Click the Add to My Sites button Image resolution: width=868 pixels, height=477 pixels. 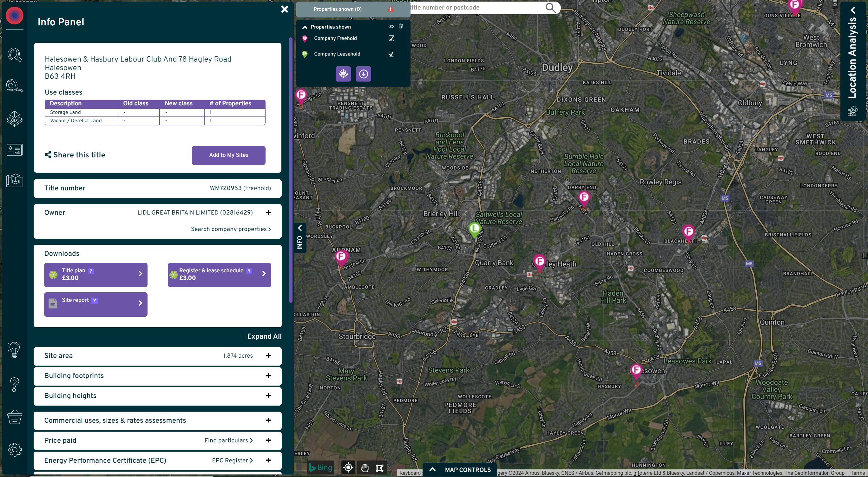[x=228, y=155]
